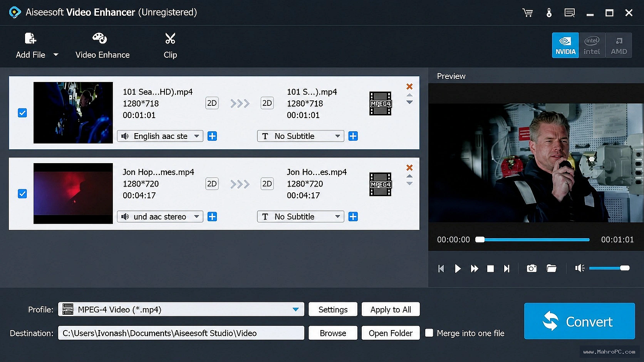
Task: Click Apply to All button
Action: point(391,309)
